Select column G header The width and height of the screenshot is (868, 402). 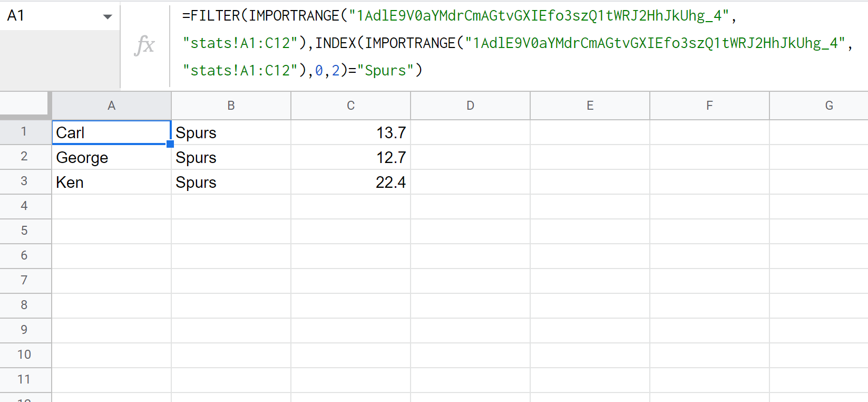(819, 106)
